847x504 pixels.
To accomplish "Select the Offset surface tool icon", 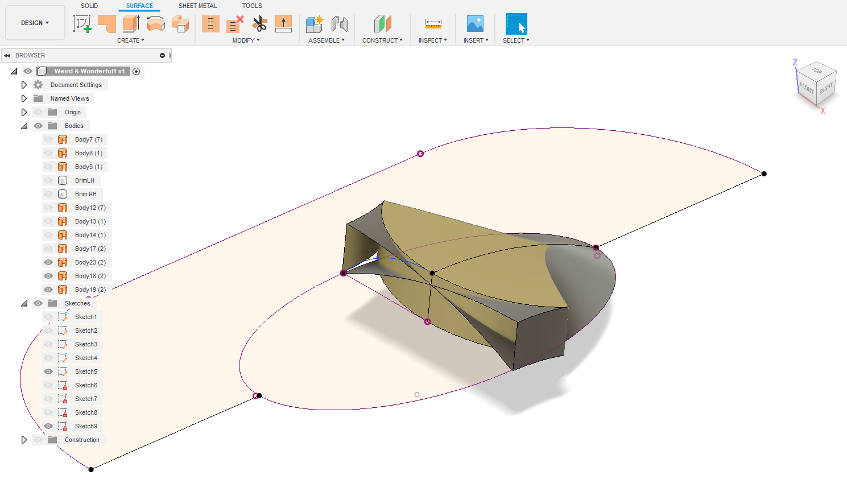I will (180, 24).
